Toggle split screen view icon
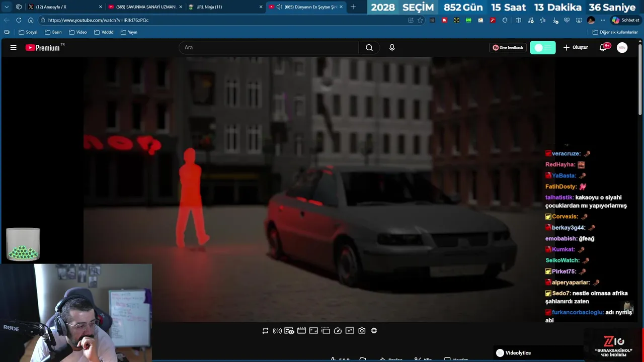This screenshot has width=644, height=362. (518, 20)
